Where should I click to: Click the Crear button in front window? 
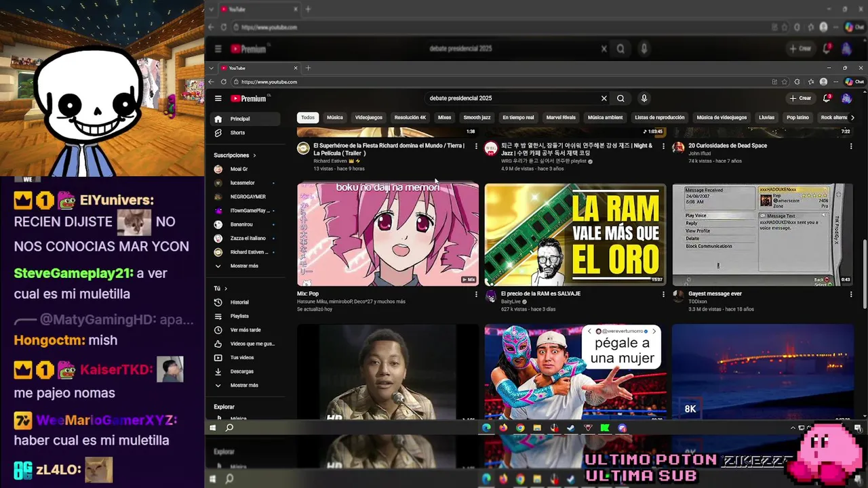801,98
